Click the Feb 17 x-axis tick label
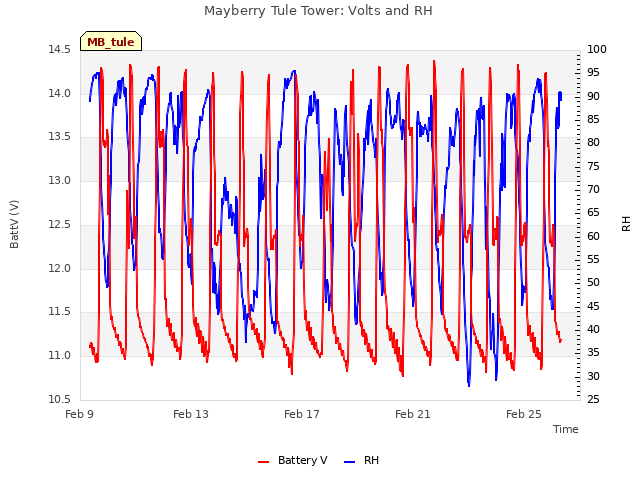Screen dimensions: 640x480 click(302, 414)
